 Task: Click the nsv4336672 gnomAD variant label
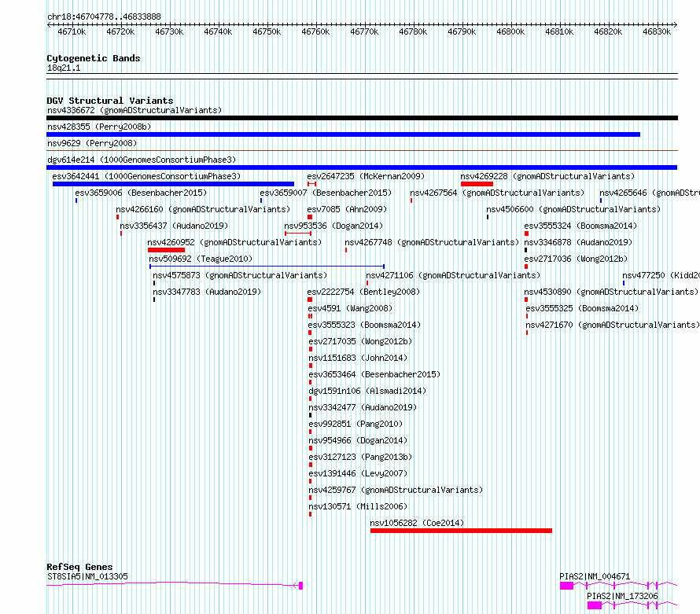tap(134, 110)
